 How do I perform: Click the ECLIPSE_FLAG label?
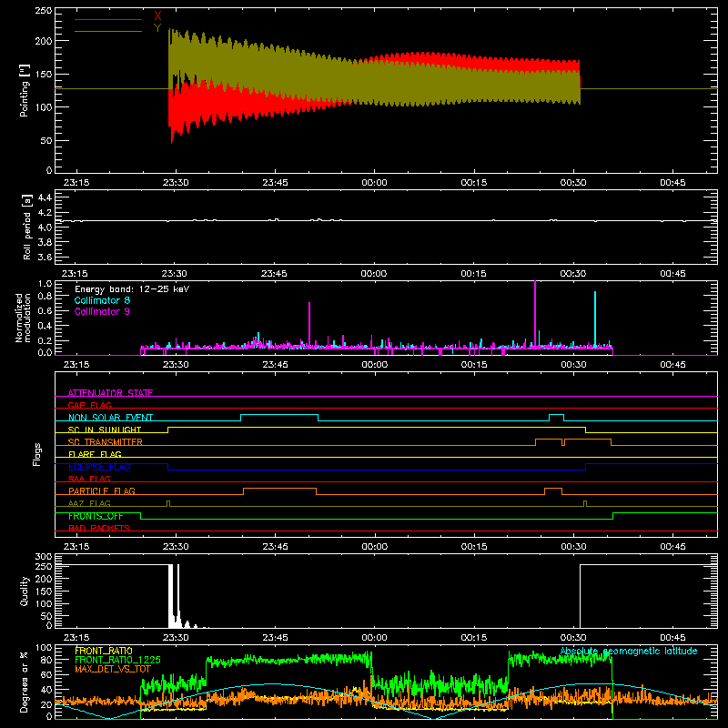tap(99, 467)
